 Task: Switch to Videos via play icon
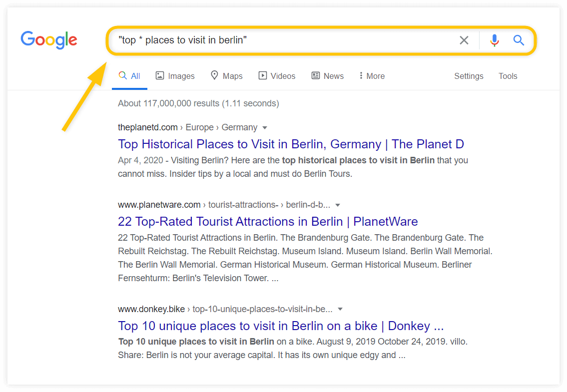pyautogui.click(x=263, y=75)
